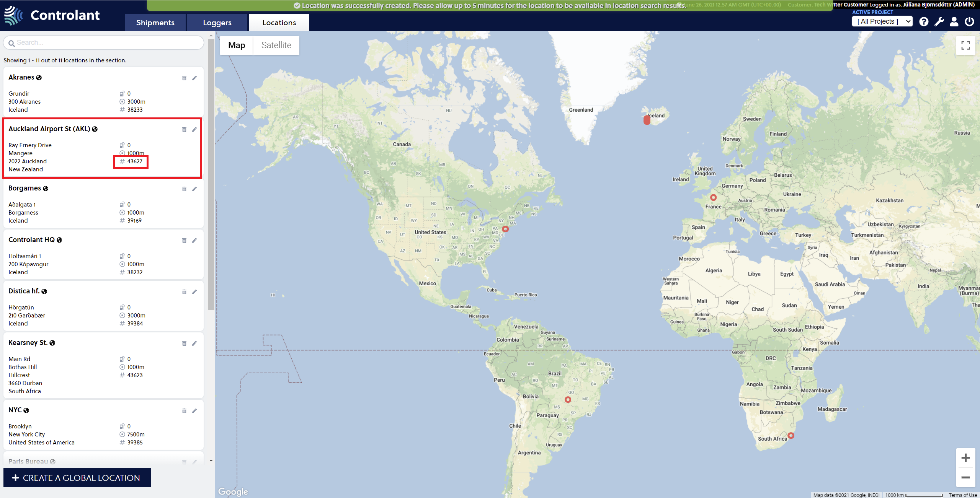Select the Controlant HQ title
Viewport: 980px width, 498px height.
(x=31, y=240)
